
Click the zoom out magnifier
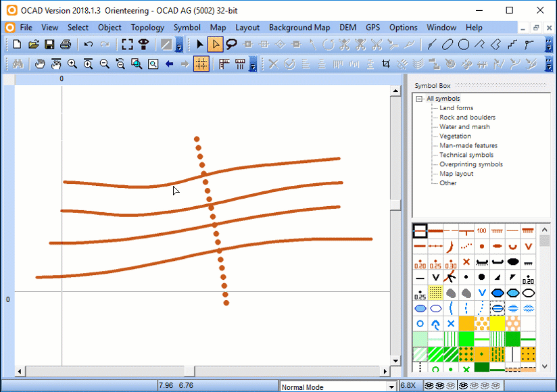point(104,64)
